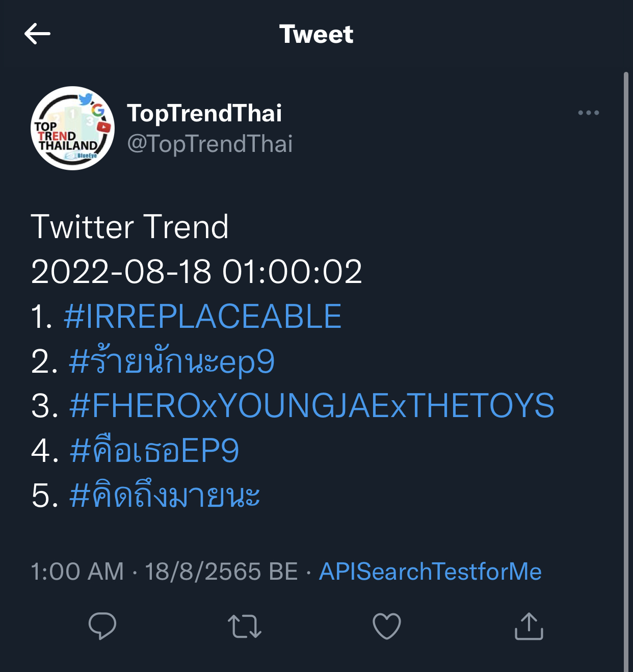Open the #FHEROxYOUNGJAExTHETOYS hashtag
The image size is (633, 672).
311,406
